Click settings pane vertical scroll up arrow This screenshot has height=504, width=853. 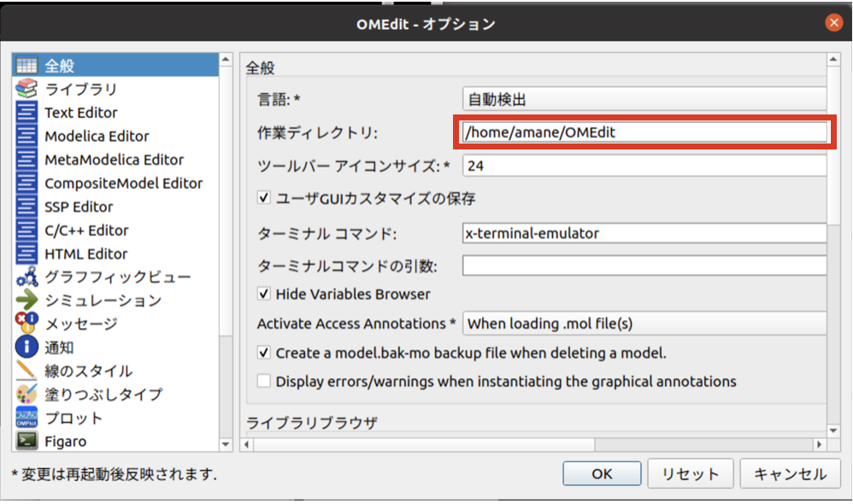[833, 59]
